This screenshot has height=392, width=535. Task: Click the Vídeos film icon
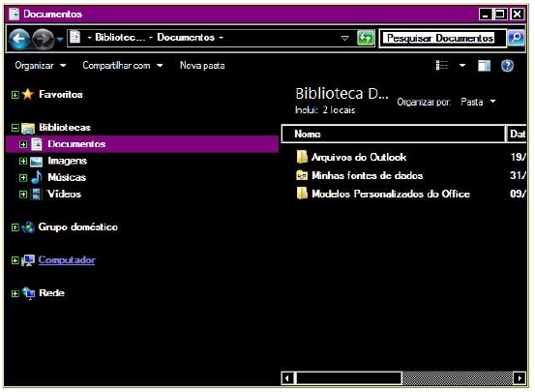pyautogui.click(x=36, y=195)
